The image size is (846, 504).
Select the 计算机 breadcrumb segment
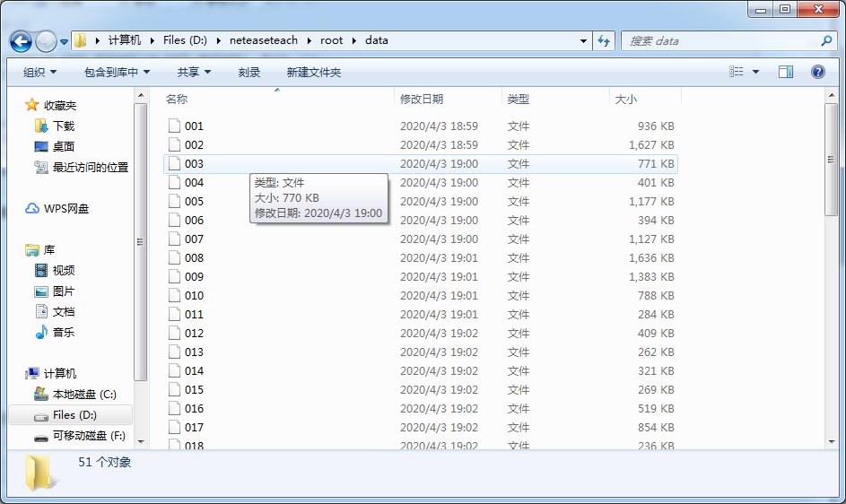point(124,40)
